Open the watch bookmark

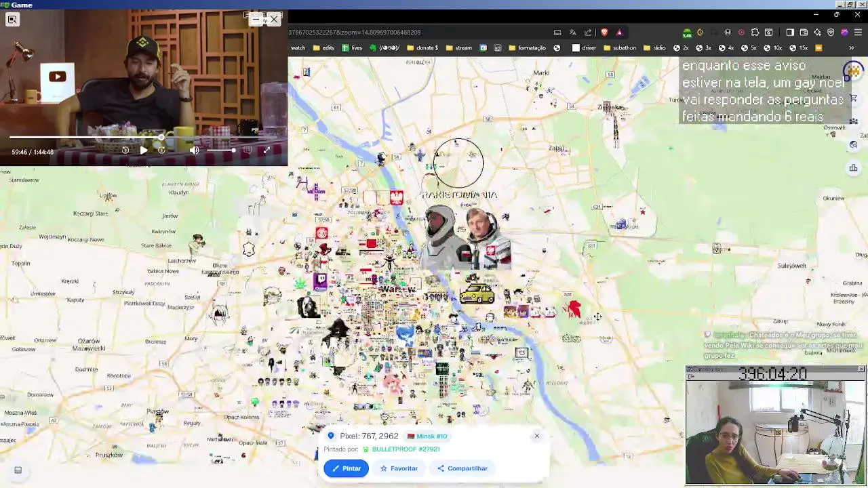tap(298, 48)
